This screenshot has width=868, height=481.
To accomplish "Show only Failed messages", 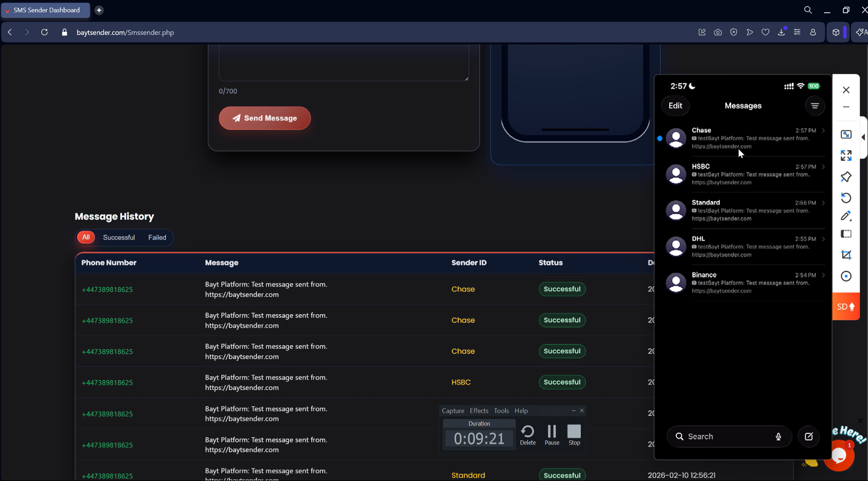I will 157,237.
